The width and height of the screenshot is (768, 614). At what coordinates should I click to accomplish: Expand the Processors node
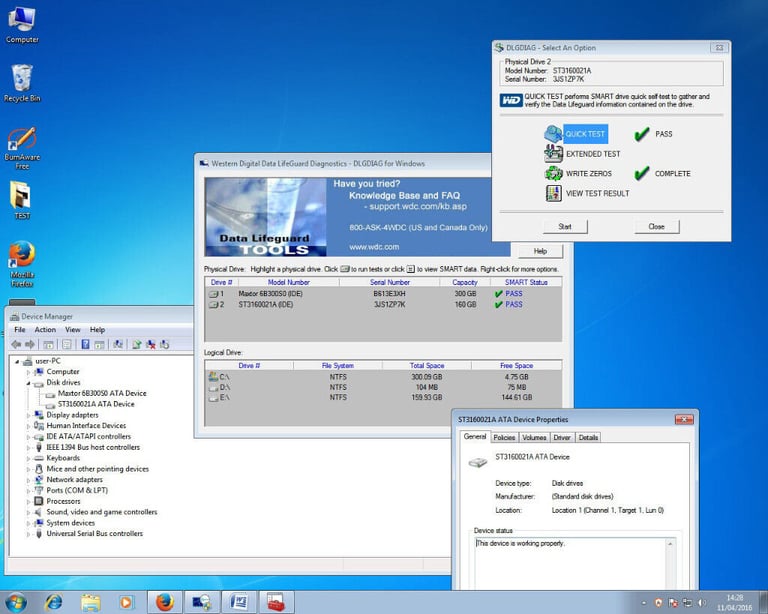point(28,501)
